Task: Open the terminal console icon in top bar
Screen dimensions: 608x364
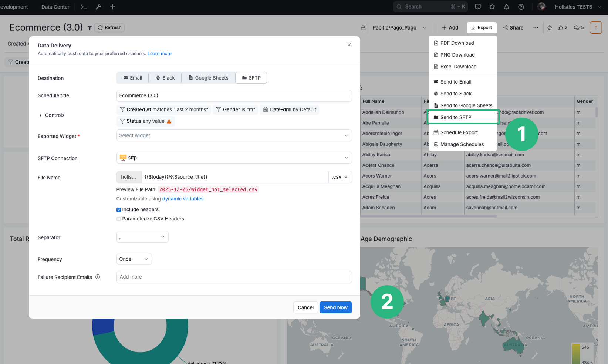Action: pos(84,7)
